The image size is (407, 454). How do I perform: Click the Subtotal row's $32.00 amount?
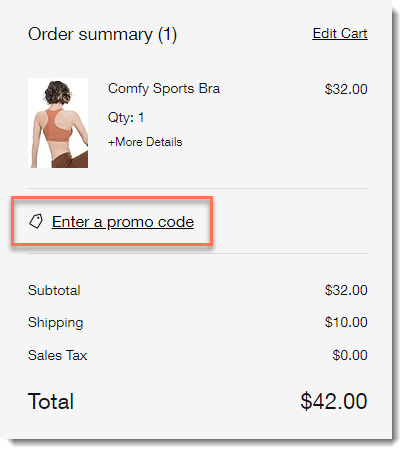[x=346, y=290]
